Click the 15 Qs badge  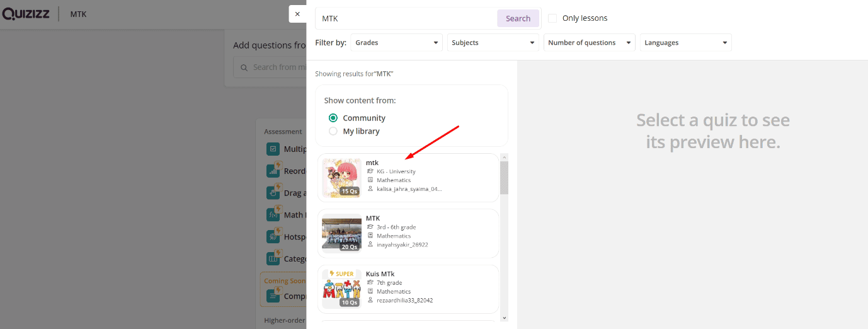(350, 191)
